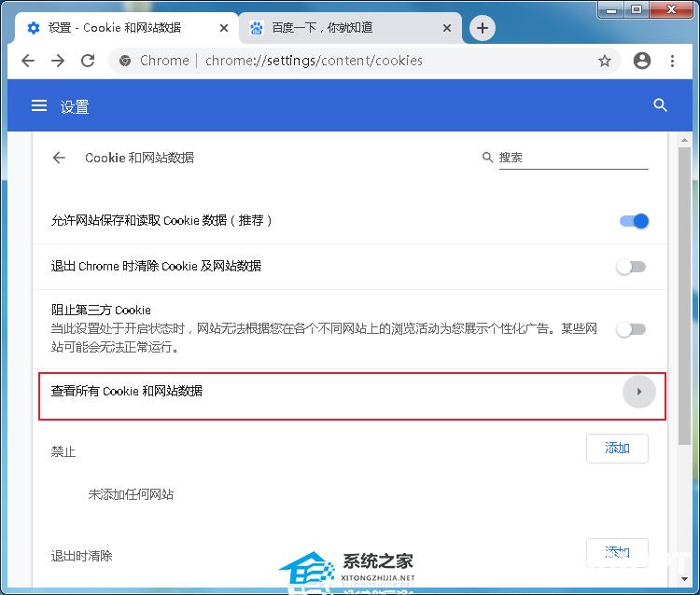Click the scrollbar up arrow
Screen dimensions: 700x595
pos(684,141)
